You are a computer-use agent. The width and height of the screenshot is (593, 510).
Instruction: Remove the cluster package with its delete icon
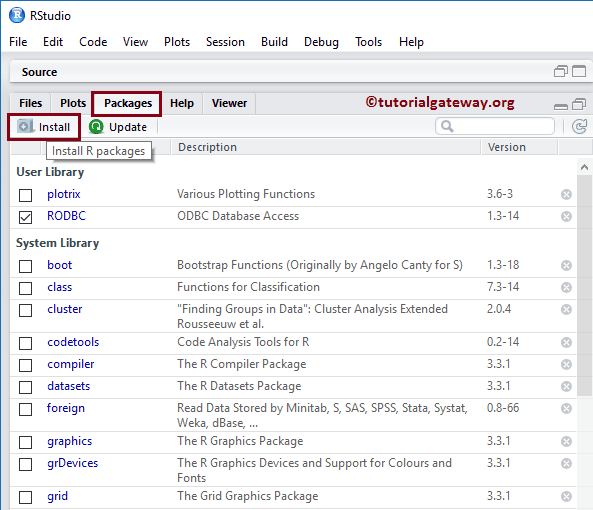coord(566,310)
